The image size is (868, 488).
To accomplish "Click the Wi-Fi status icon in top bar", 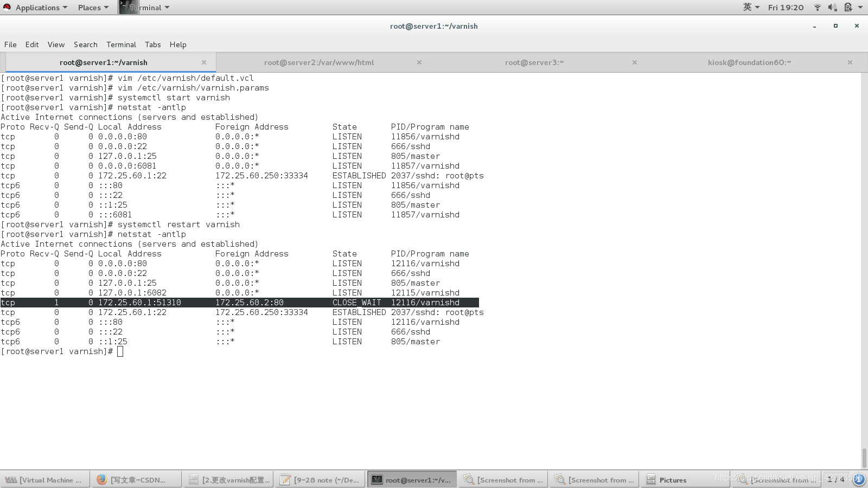I will click(817, 7).
